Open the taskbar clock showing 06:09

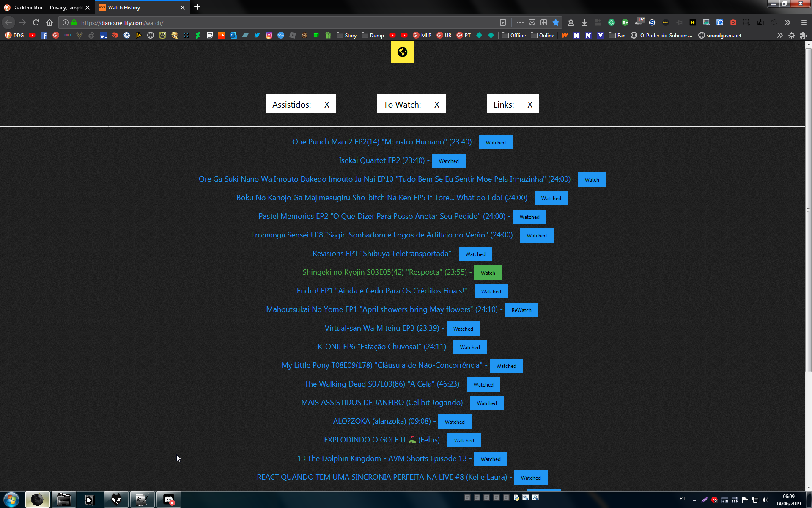pyautogui.click(x=788, y=500)
